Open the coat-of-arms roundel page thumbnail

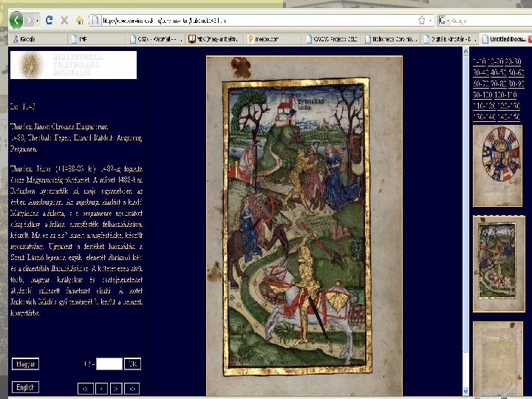498,166
